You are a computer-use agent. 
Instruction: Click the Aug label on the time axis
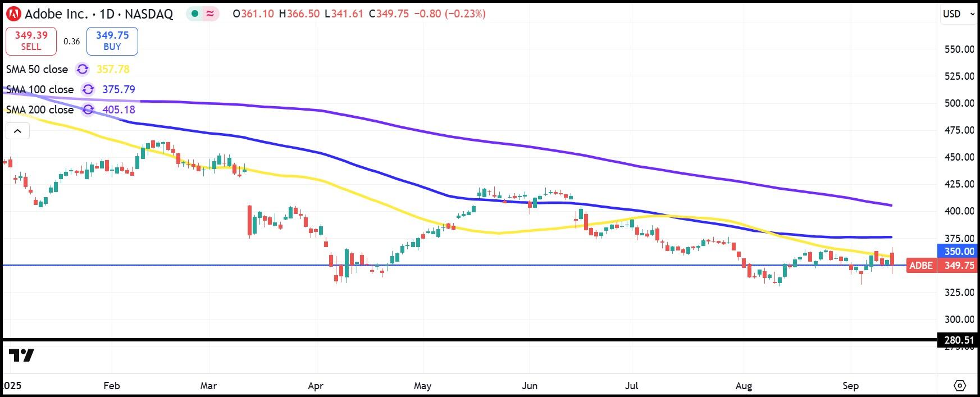(744, 386)
